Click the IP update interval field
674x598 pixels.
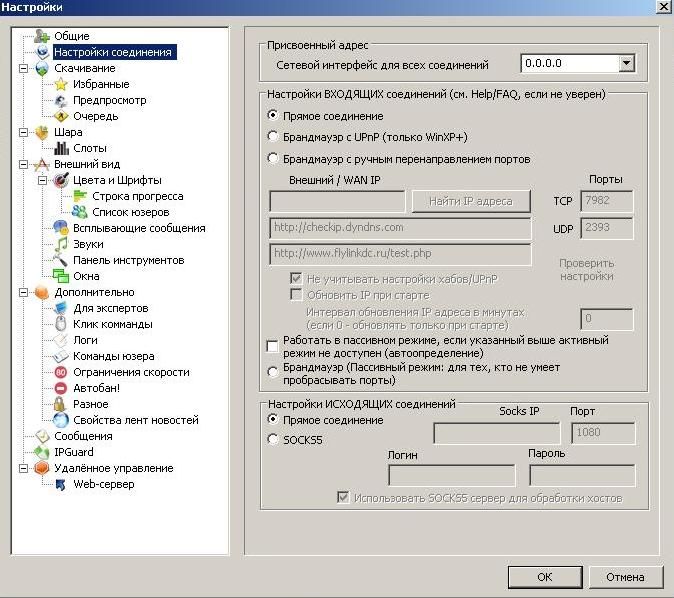[607, 319]
